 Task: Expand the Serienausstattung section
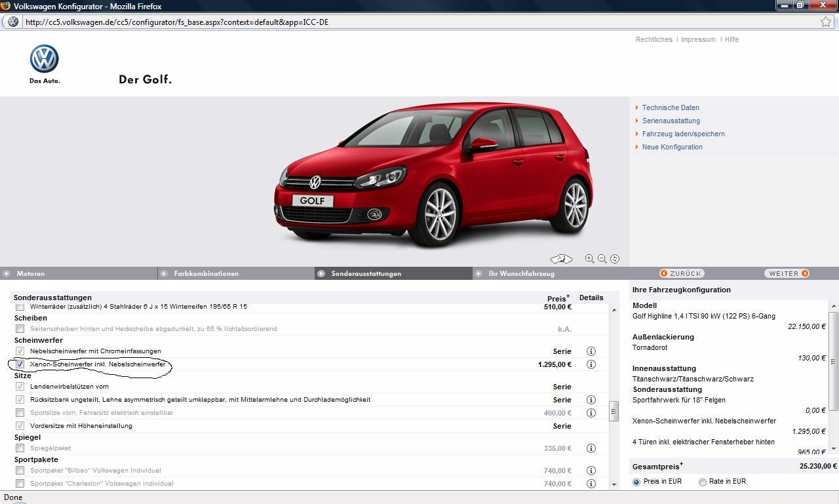tap(671, 121)
